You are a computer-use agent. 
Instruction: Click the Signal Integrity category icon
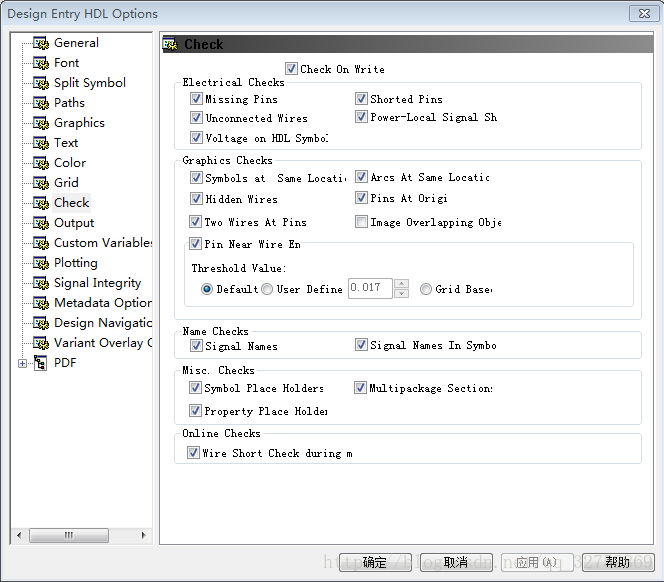point(41,283)
